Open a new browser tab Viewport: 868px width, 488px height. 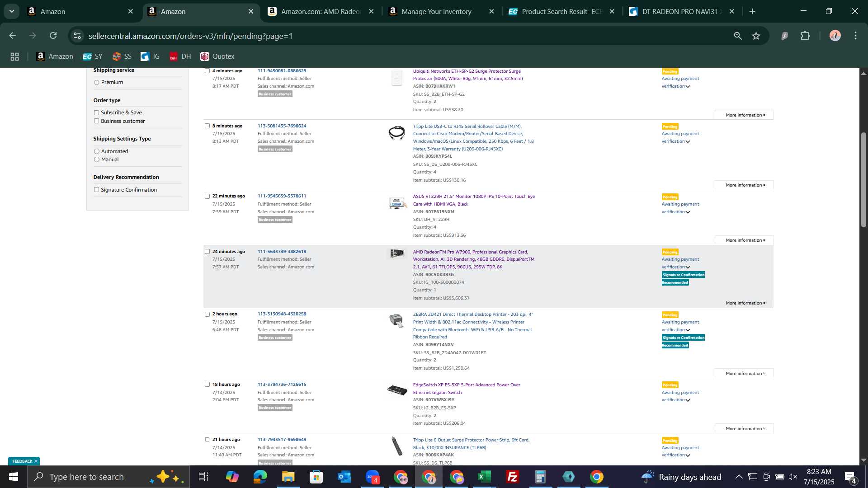coord(752,11)
